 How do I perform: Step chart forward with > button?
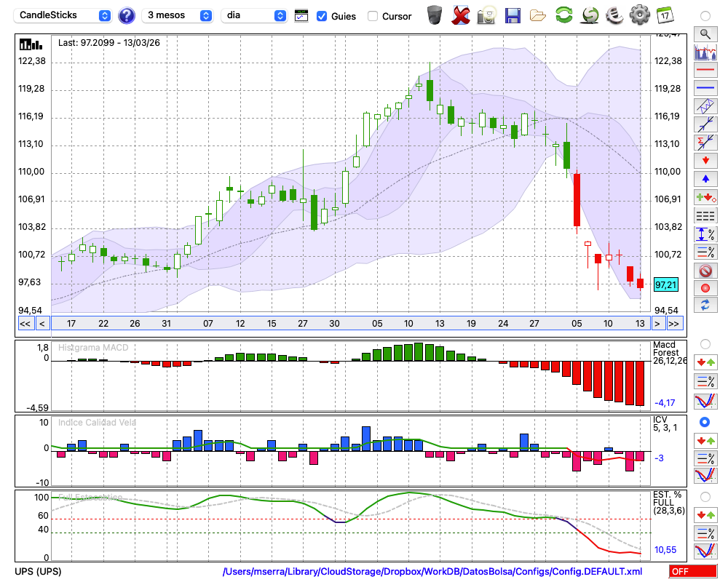[657, 324]
